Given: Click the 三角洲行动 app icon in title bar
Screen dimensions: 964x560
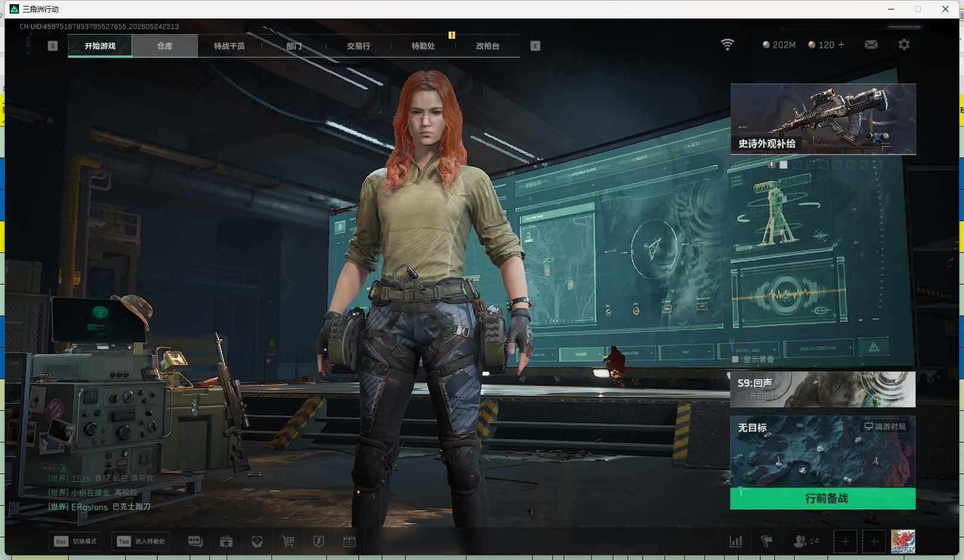Looking at the screenshot, I should [x=14, y=9].
